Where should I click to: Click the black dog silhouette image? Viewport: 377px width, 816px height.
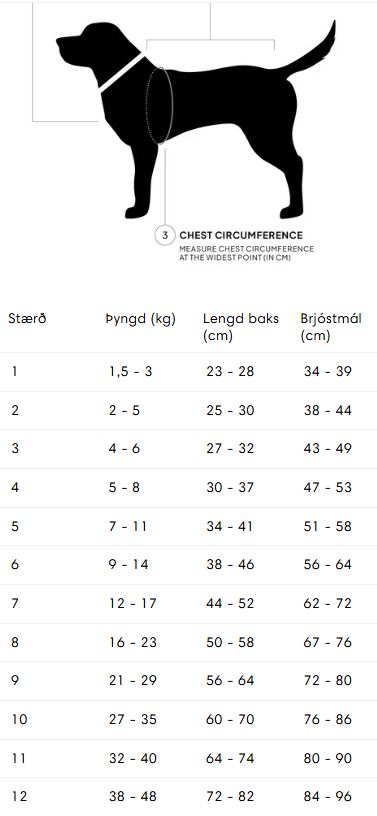[196, 120]
